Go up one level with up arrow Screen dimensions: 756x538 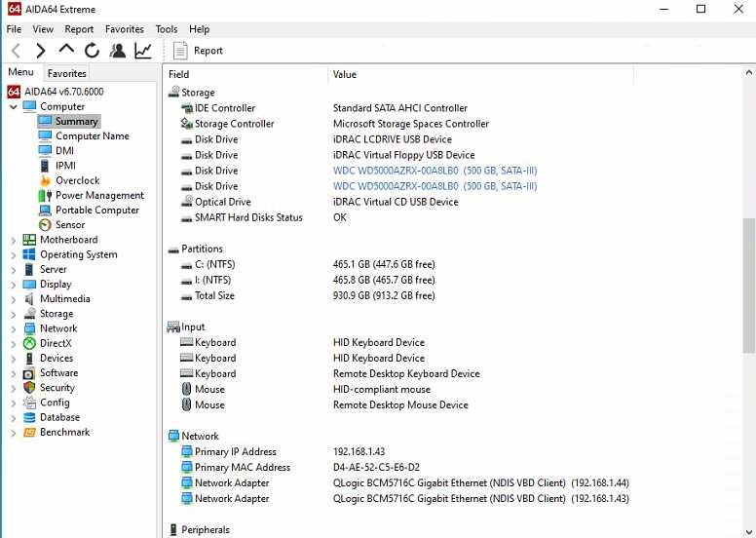(x=66, y=49)
